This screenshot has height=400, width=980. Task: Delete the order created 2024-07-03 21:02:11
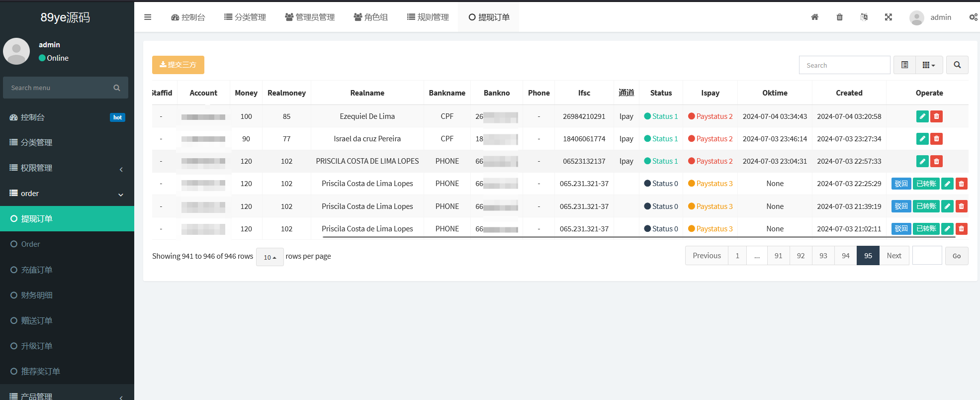[961, 229]
